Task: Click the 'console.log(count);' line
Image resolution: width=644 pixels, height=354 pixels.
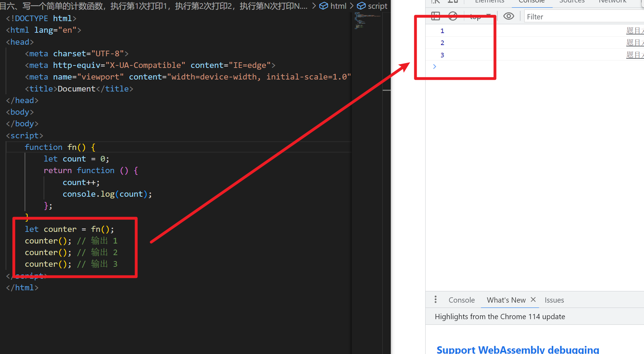Action: pyautogui.click(x=107, y=194)
